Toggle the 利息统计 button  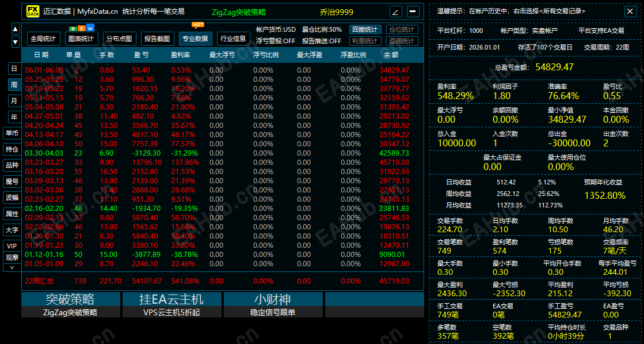[x=365, y=41]
